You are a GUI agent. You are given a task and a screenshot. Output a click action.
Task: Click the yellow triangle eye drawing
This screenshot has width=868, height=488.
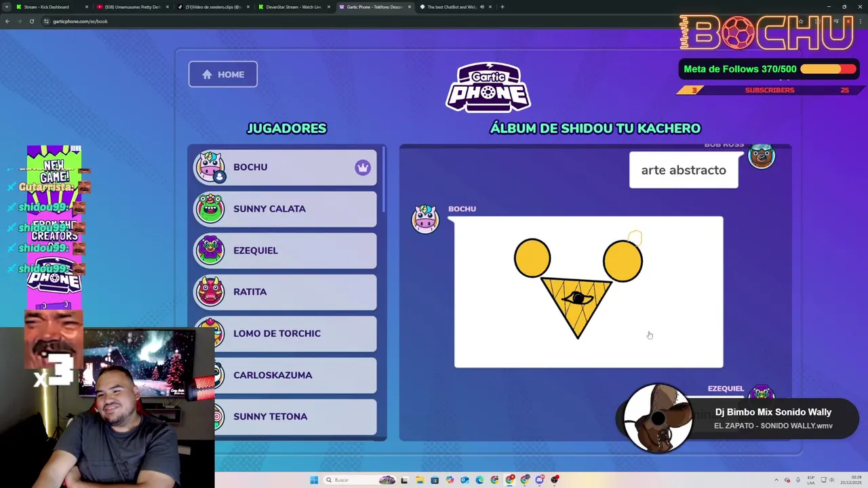pyautogui.click(x=577, y=307)
